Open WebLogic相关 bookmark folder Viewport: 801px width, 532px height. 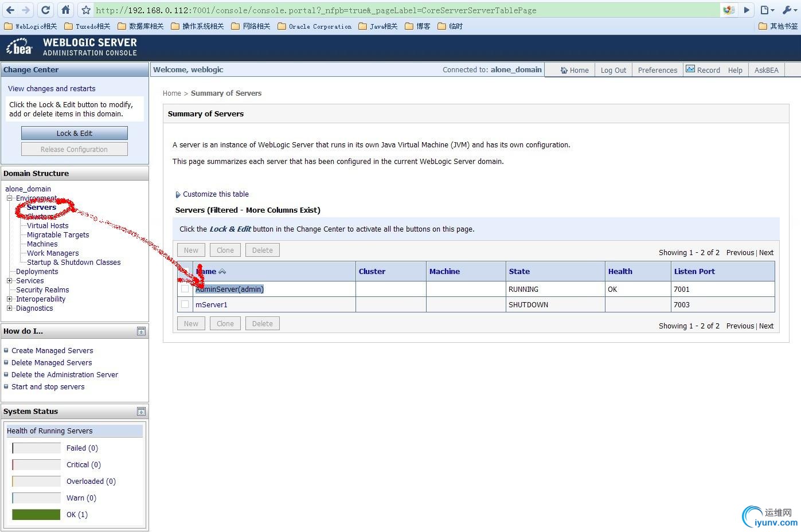pyautogui.click(x=30, y=26)
